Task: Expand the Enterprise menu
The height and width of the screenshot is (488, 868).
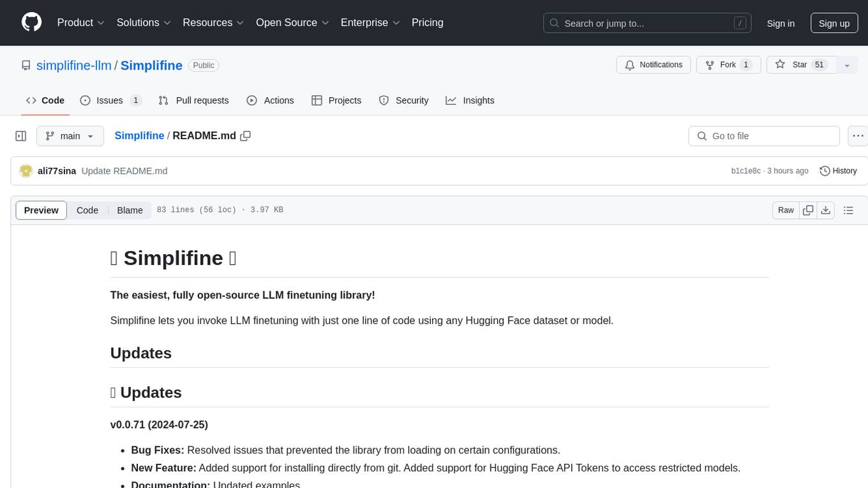Action: [370, 22]
